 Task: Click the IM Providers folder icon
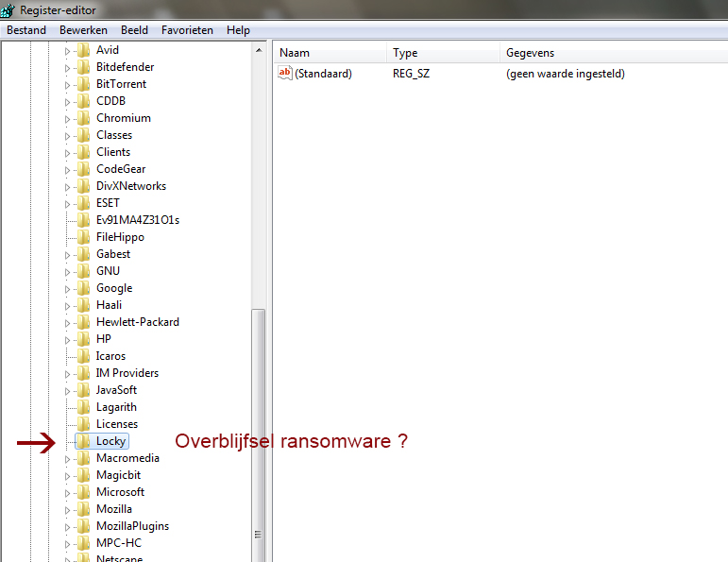tap(84, 373)
